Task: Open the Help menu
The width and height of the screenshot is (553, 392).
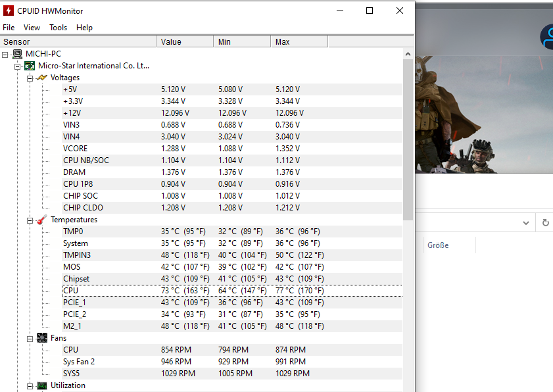Action: [x=84, y=28]
